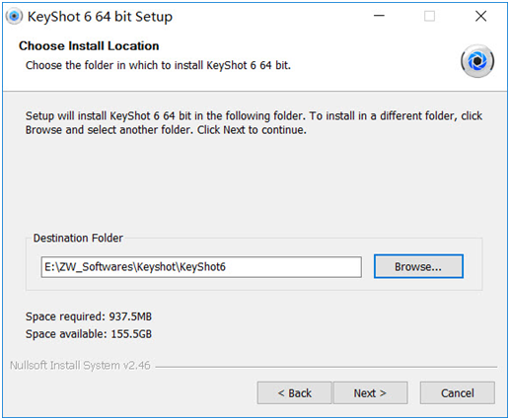This screenshot has width=510, height=420.
Task: Close the KeyShot 6 Setup window
Action: [480, 16]
